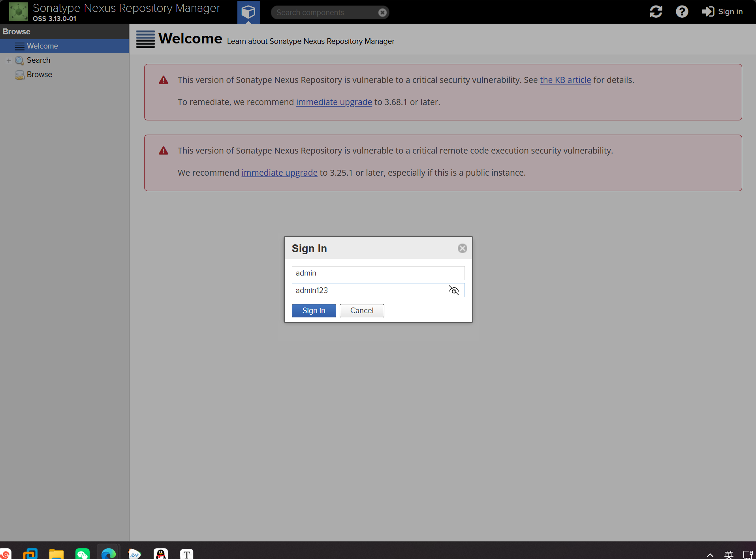This screenshot has height=559, width=756.
Task: Open QQ penguin icon in the taskbar
Action: pos(161,553)
